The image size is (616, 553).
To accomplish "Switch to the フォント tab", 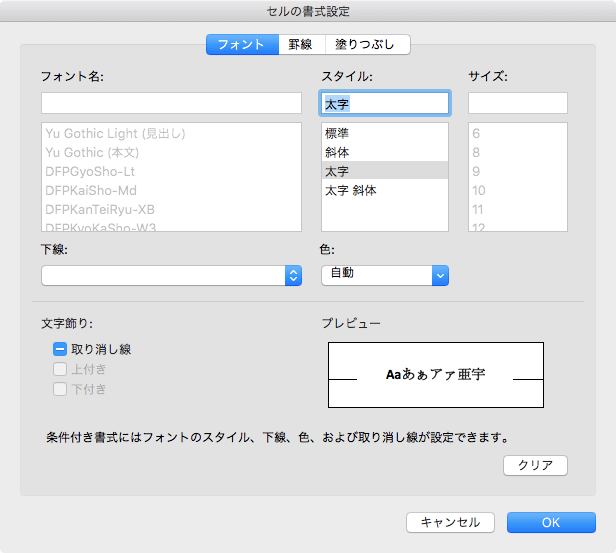I will click(241, 44).
